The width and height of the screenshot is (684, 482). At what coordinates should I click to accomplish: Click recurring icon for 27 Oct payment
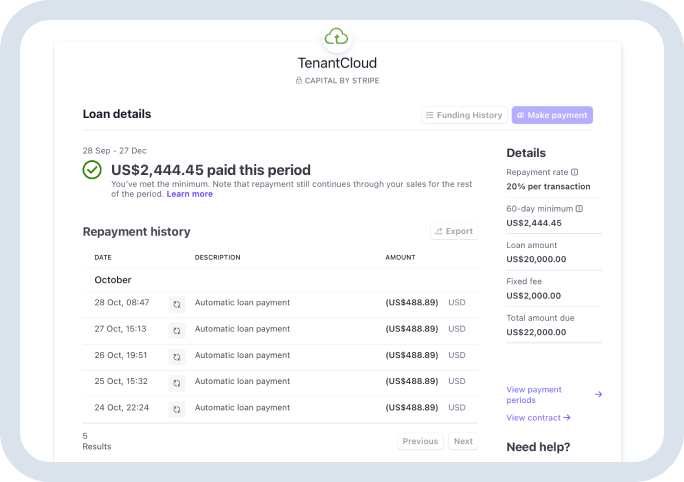point(177,329)
